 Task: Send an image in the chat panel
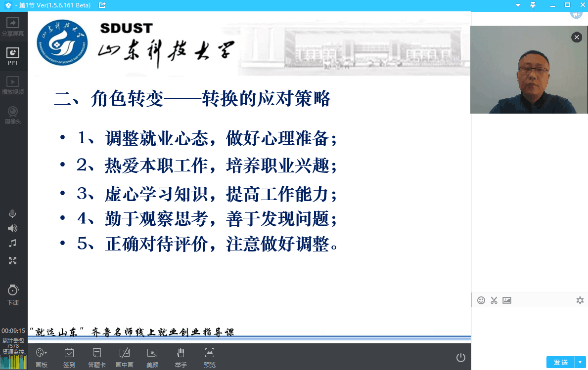pos(506,300)
